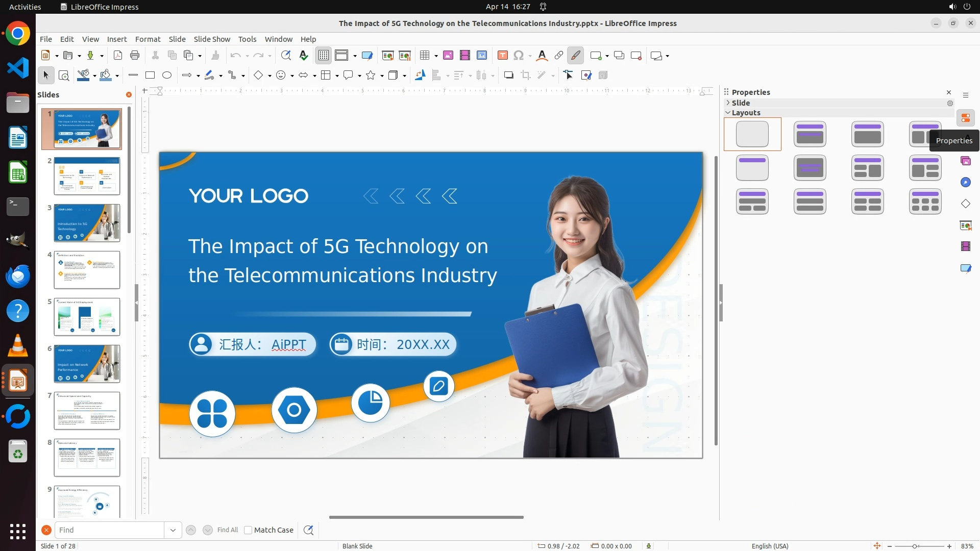980x551 pixels.
Task: Open the Format menu
Action: click(x=148, y=39)
